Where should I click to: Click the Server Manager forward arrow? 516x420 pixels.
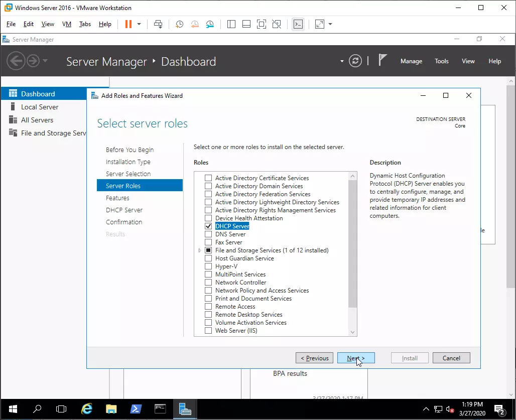click(x=33, y=61)
